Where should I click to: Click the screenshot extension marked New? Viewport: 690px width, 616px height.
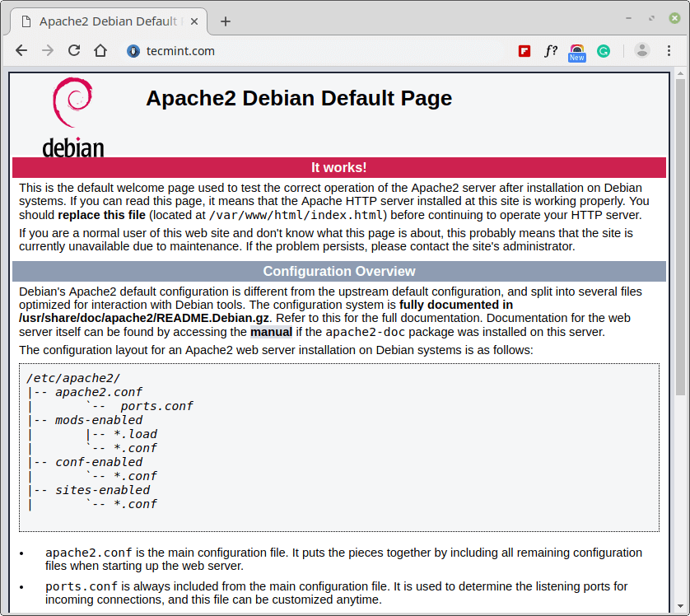coord(577,50)
